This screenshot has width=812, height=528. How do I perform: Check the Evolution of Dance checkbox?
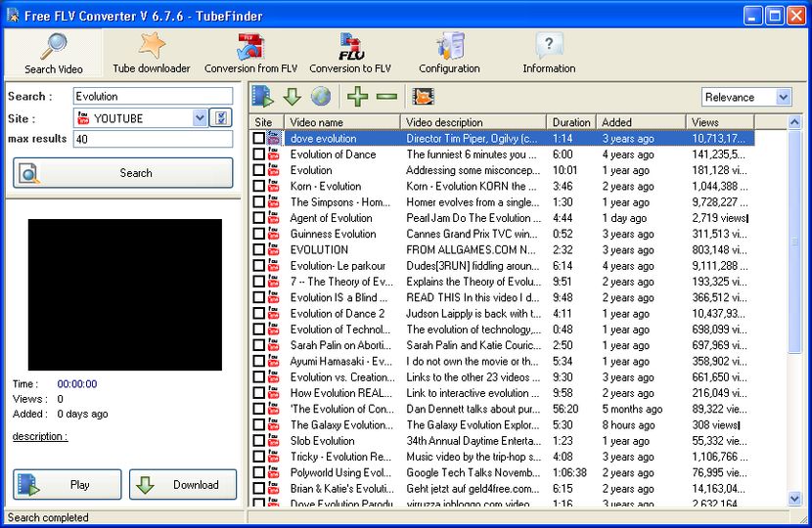(259, 154)
